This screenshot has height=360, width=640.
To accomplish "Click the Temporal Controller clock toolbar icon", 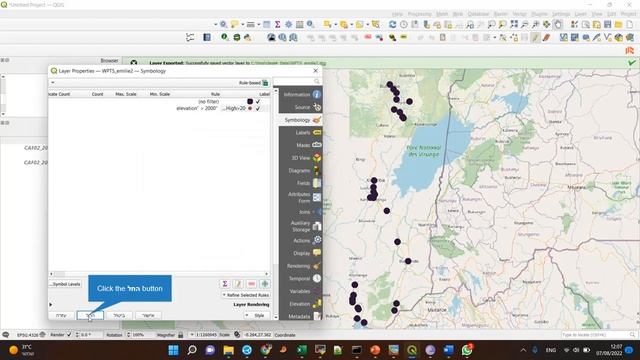I will 403,24.
